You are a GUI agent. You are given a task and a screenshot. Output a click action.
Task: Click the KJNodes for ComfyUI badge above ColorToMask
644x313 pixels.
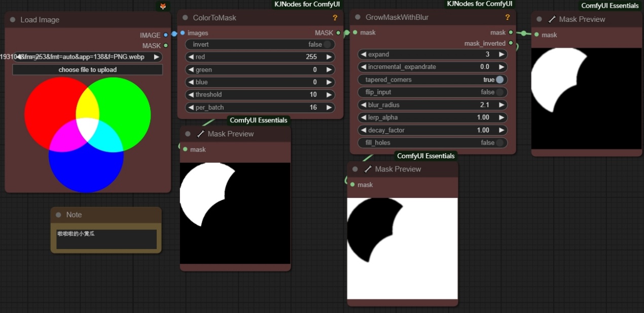click(307, 5)
